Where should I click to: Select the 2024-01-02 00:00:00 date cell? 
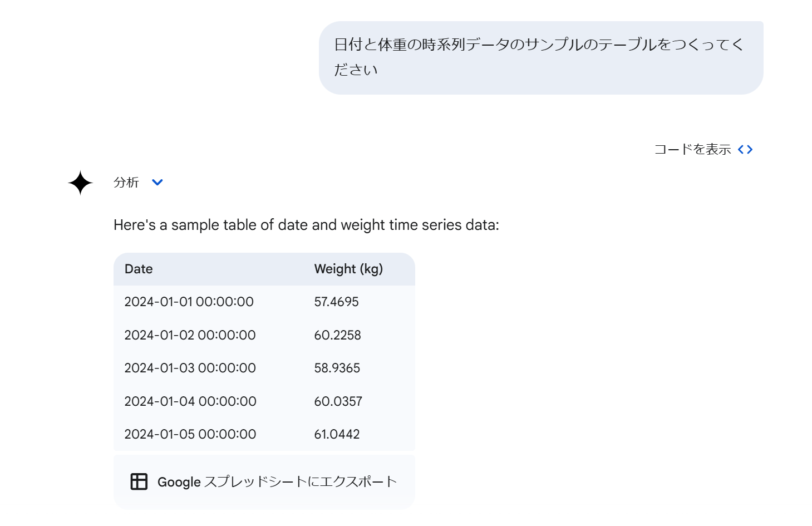point(190,335)
